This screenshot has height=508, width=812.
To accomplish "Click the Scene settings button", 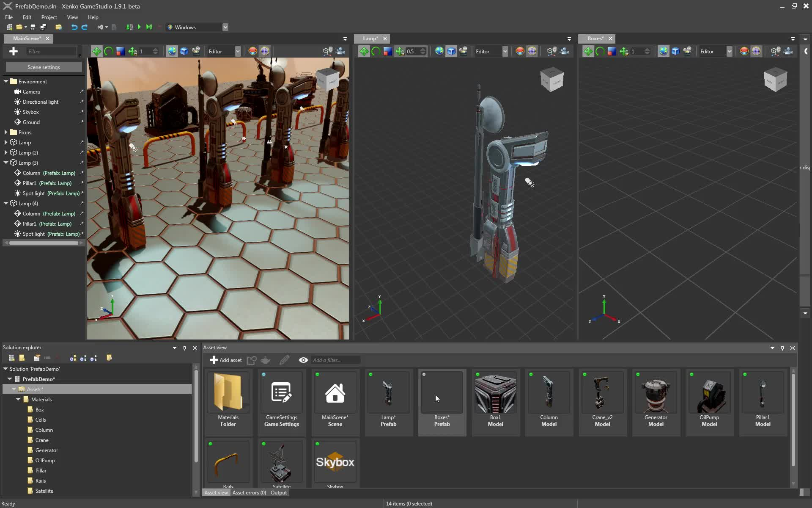I will pos(44,67).
